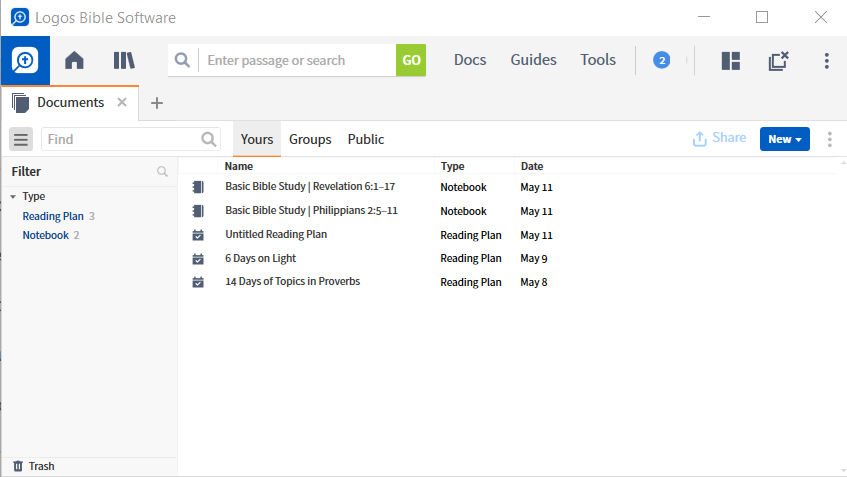Image resolution: width=847 pixels, height=477 pixels.
Task: Open the Layouts icon
Action: pyautogui.click(x=730, y=61)
